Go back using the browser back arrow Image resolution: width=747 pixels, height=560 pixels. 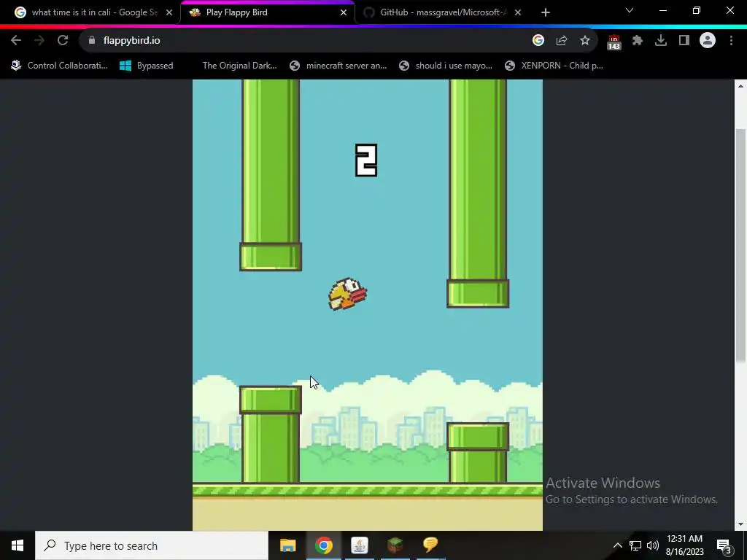[x=16, y=41]
